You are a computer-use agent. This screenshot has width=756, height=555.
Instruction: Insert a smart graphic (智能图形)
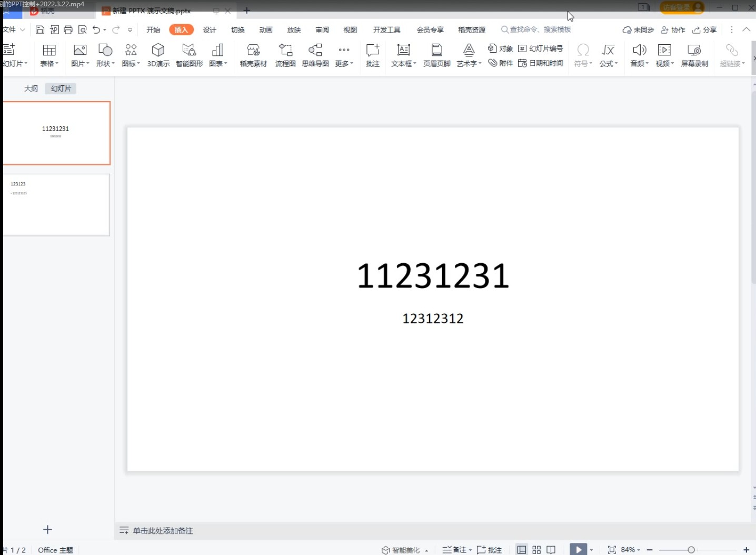pos(189,55)
